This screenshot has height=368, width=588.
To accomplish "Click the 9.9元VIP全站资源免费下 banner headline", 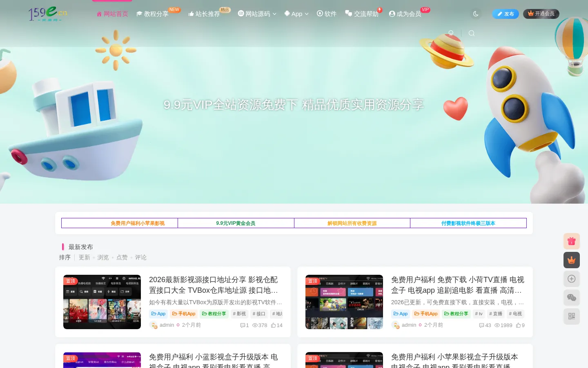I will pyautogui.click(x=294, y=105).
